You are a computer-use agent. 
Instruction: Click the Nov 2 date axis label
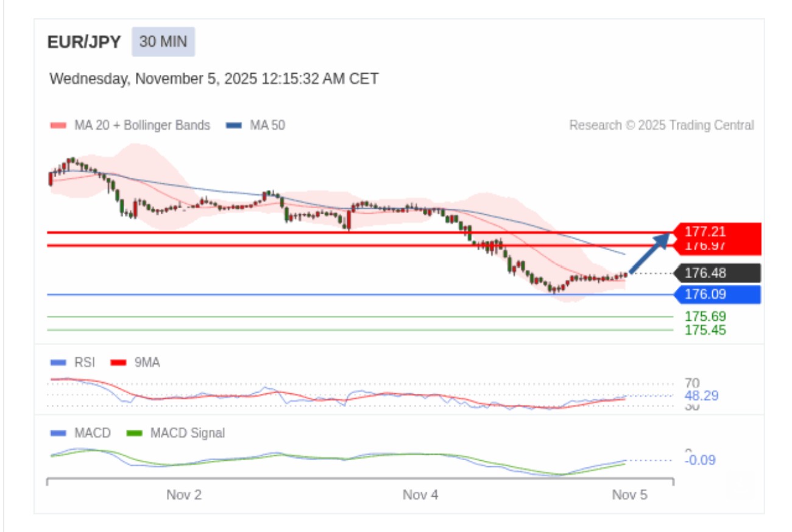click(x=184, y=495)
